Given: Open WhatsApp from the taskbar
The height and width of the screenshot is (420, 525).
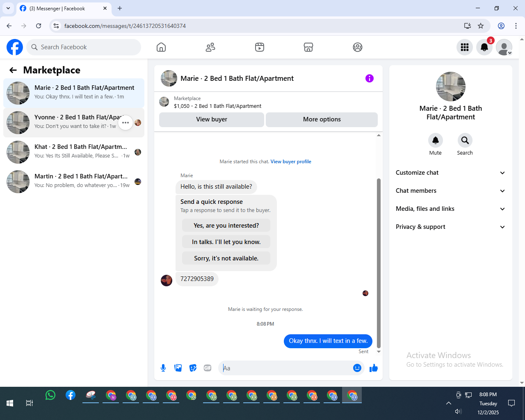Looking at the screenshot, I should (x=50, y=395).
